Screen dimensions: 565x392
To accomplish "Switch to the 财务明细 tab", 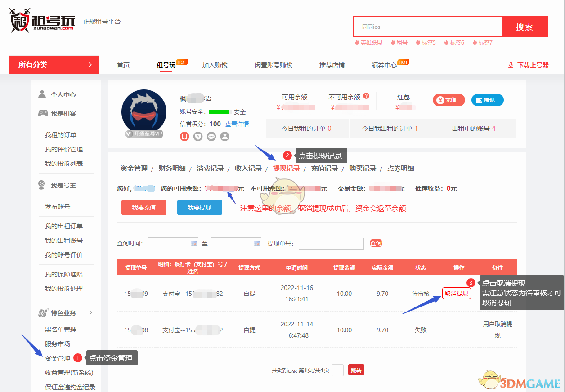I will click(x=172, y=169).
